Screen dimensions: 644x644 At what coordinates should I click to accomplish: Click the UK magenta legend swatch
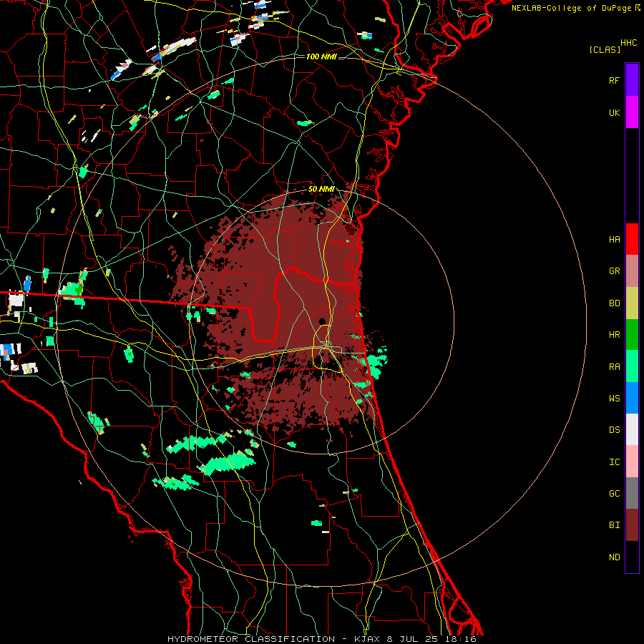[632, 112]
